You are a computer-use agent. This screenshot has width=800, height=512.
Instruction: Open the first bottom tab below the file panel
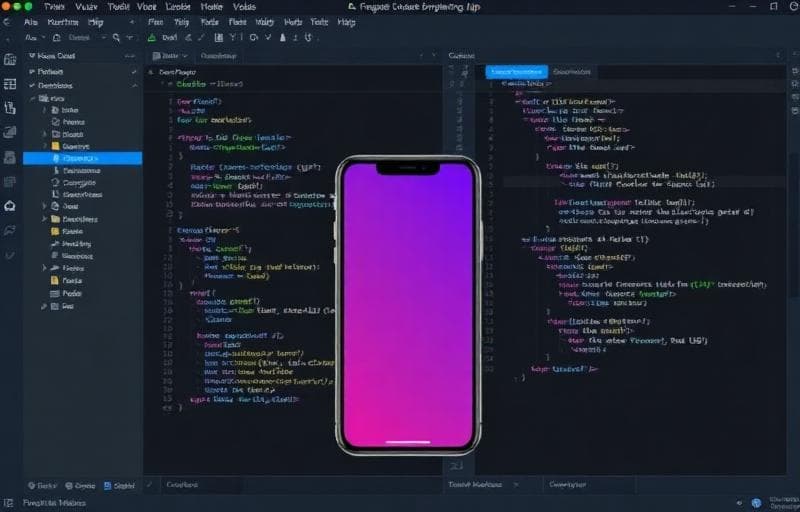click(43, 486)
